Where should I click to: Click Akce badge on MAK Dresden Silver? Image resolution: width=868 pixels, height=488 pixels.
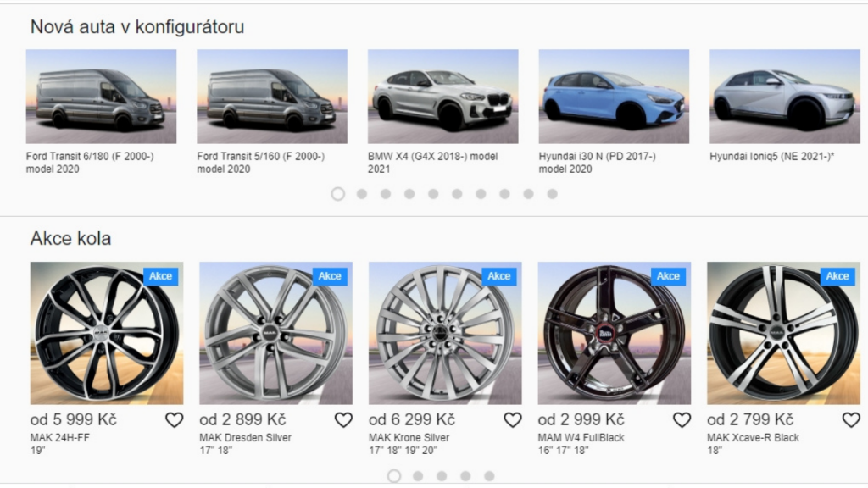point(330,276)
